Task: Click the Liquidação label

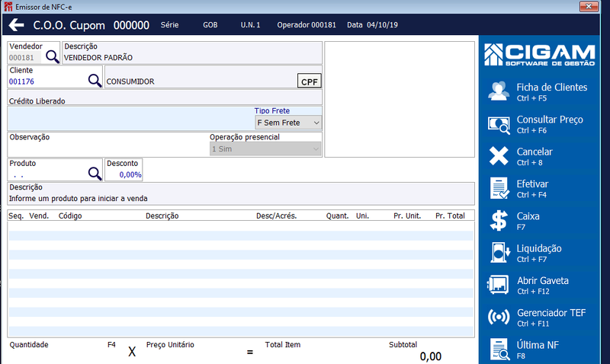Action: [x=539, y=248]
